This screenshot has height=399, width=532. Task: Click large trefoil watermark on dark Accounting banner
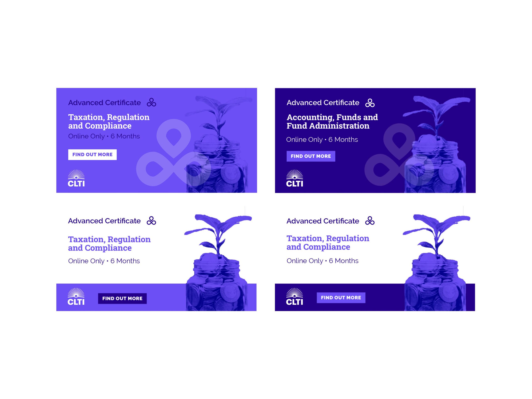[399, 154]
